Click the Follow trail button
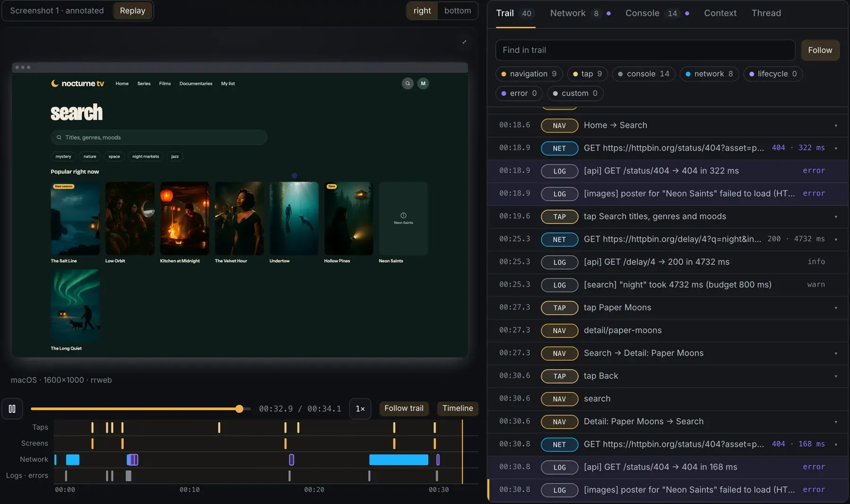This screenshot has height=504, width=850. (x=404, y=409)
